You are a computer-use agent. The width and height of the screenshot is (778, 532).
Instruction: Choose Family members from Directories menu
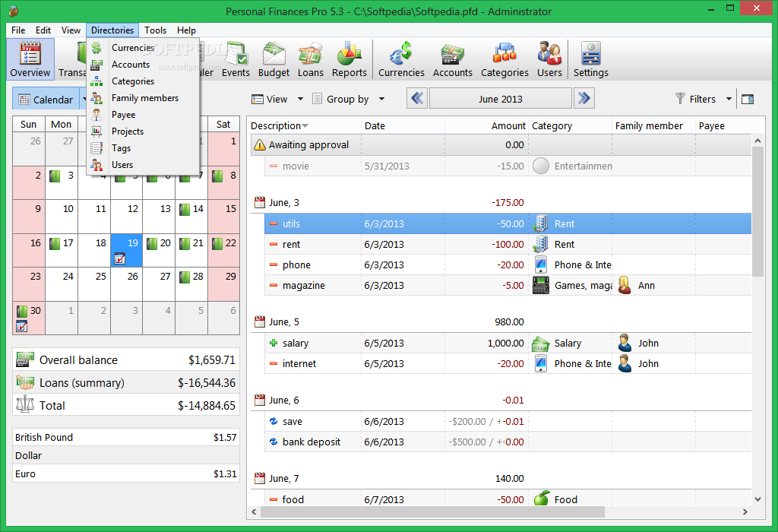click(x=143, y=98)
